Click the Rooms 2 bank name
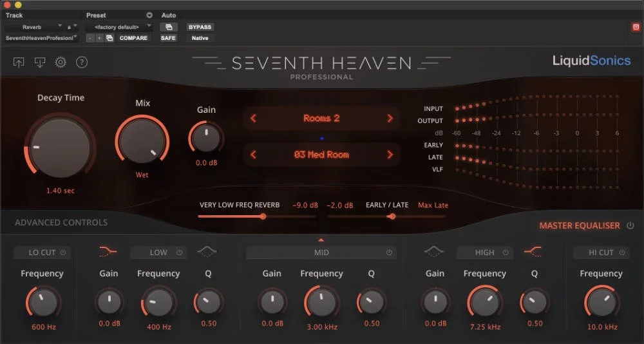644x344 pixels. click(321, 119)
